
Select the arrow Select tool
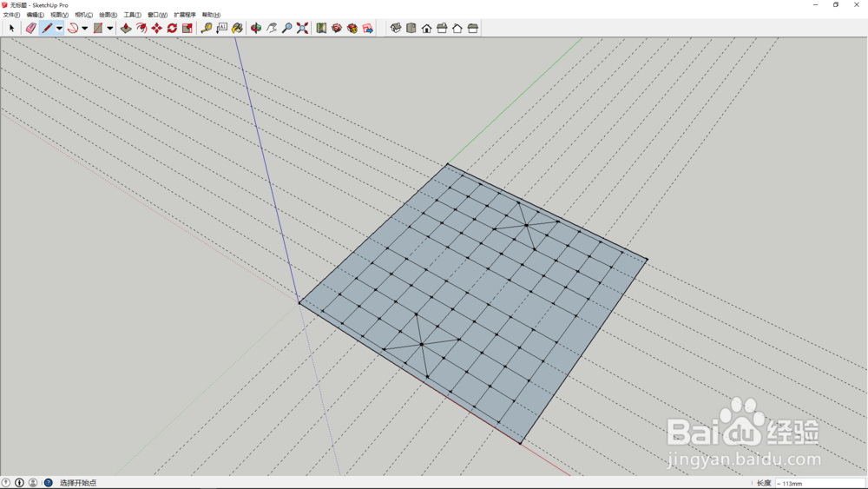11,29
